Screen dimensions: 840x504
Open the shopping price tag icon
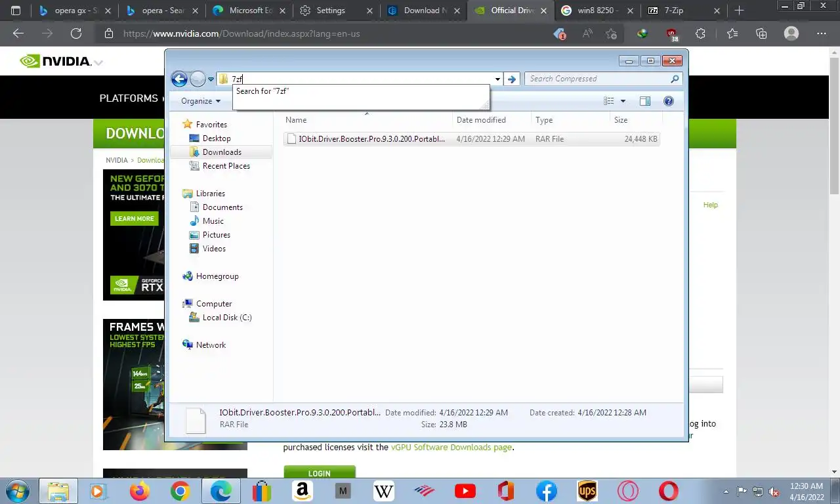(x=559, y=33)
